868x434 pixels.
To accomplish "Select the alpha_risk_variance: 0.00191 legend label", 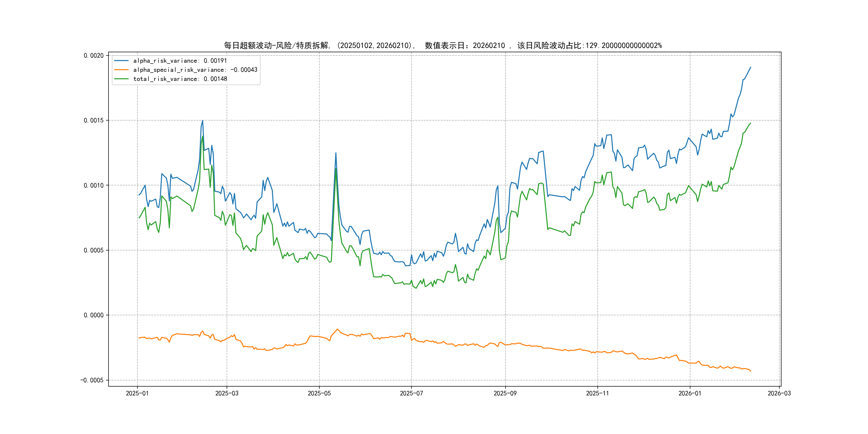I will (x=180, y=61).
